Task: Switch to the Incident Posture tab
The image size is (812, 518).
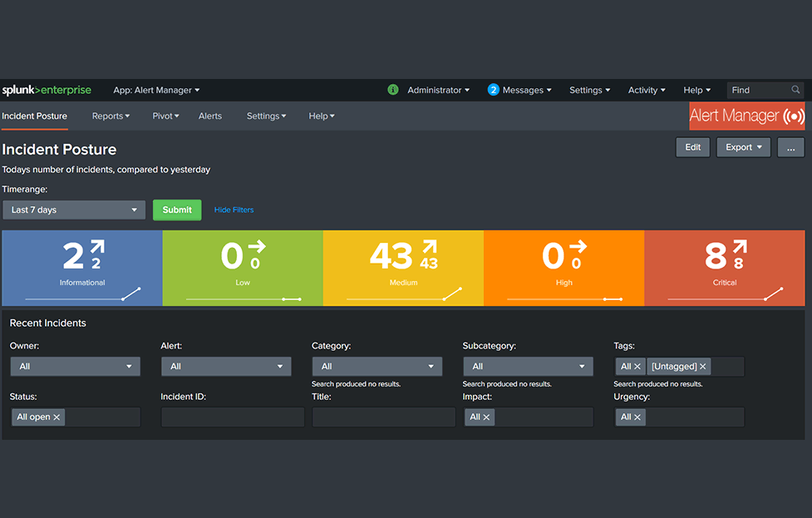Action: (x=35, y=116)
